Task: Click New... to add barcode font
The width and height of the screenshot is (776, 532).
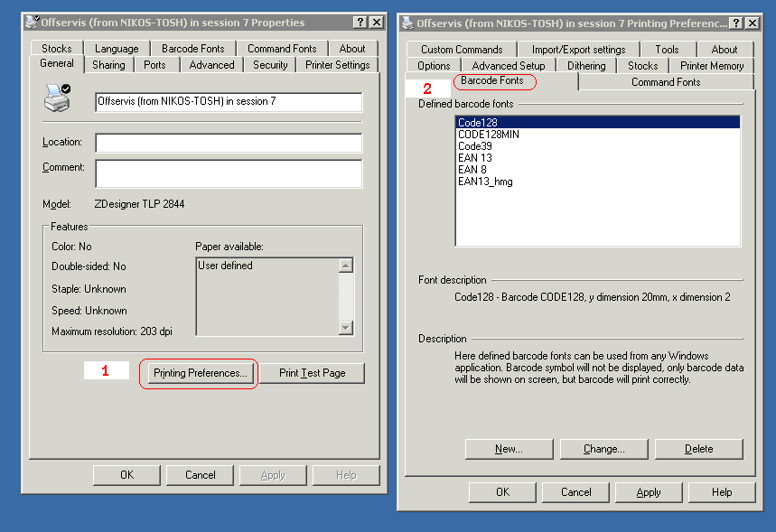Action: (x=509, y=449)
